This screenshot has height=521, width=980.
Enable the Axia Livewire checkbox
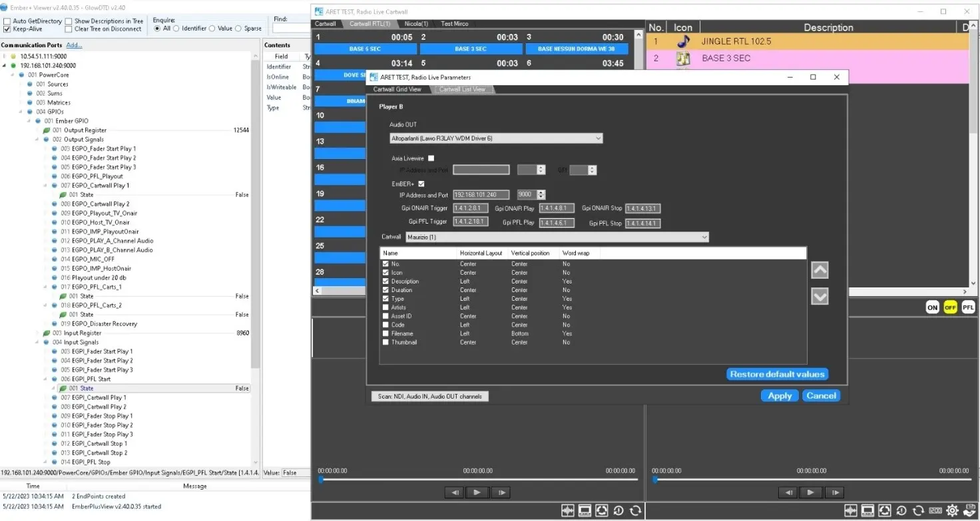point(431,158)
